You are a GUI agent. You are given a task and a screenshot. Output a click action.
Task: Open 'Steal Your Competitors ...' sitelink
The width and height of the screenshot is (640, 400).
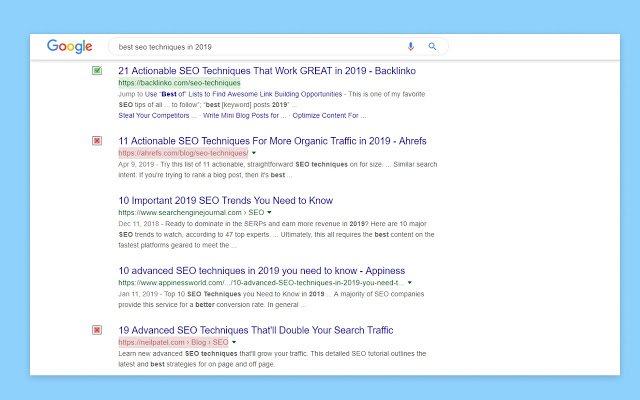158,116
